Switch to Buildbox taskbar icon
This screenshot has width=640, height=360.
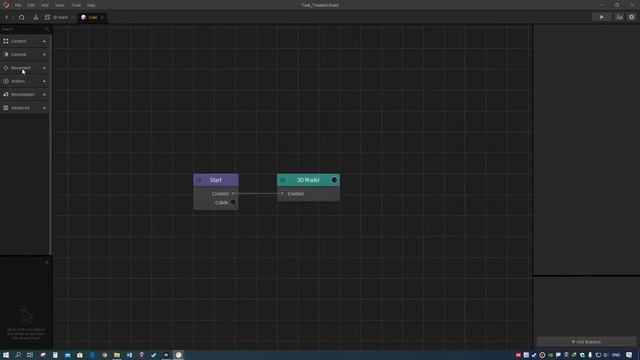point(178,355)
